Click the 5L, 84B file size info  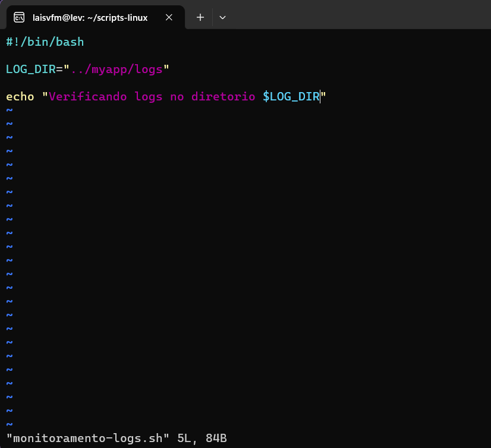(202, 438)
